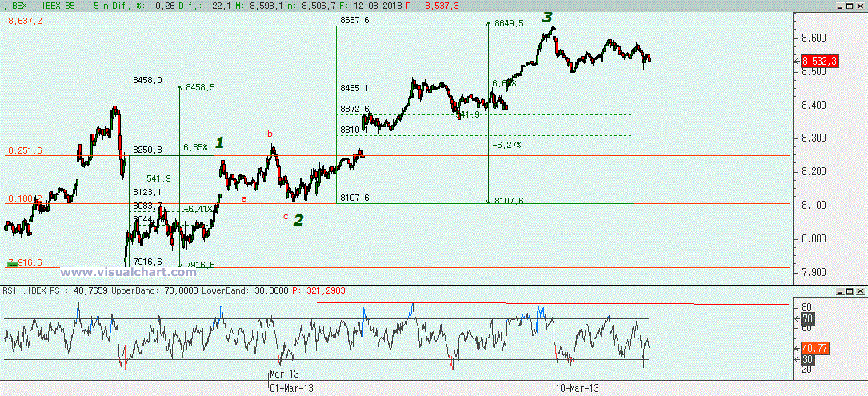
Task: Click the 8250,8 level label
Action: (147, 150)
